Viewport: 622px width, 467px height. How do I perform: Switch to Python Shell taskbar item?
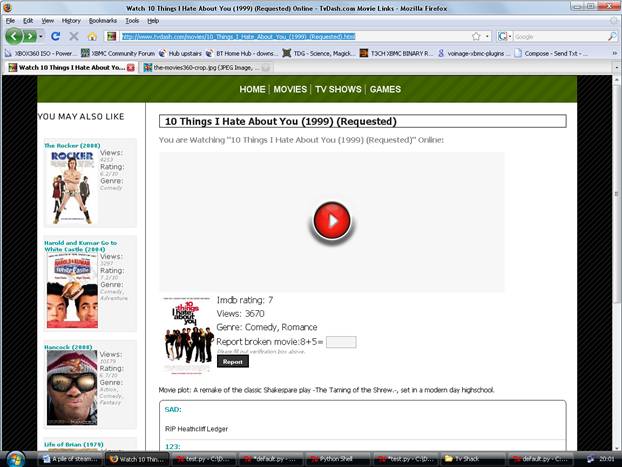pos(336,459)
